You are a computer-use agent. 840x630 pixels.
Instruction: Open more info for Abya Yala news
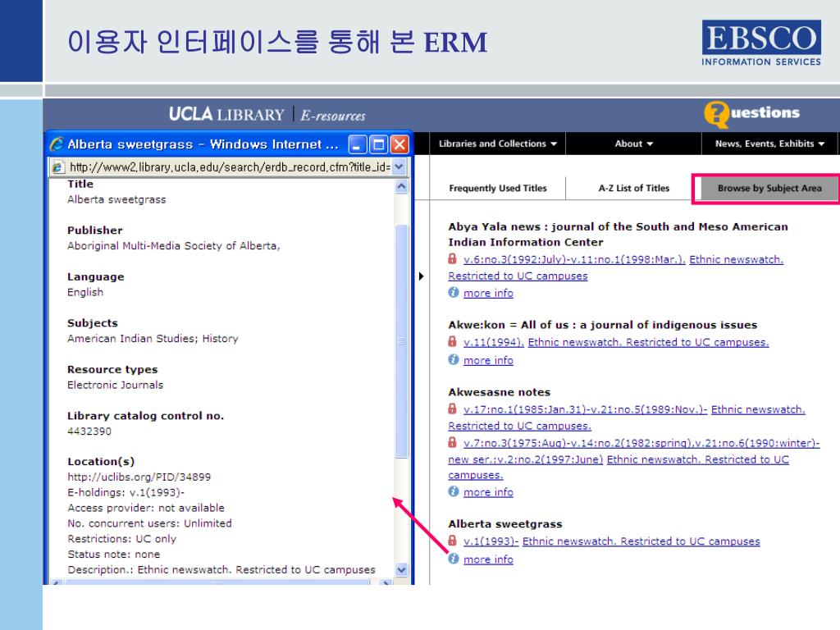488,293
